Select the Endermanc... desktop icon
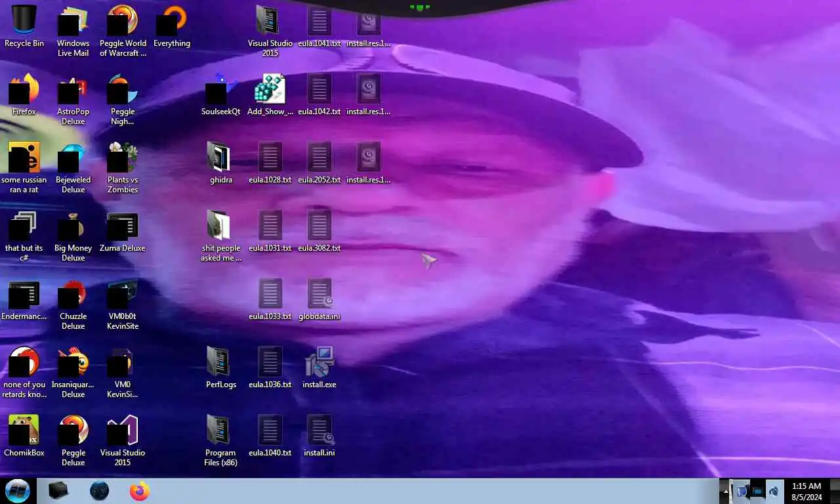840x504 pixels. [24, 299]
